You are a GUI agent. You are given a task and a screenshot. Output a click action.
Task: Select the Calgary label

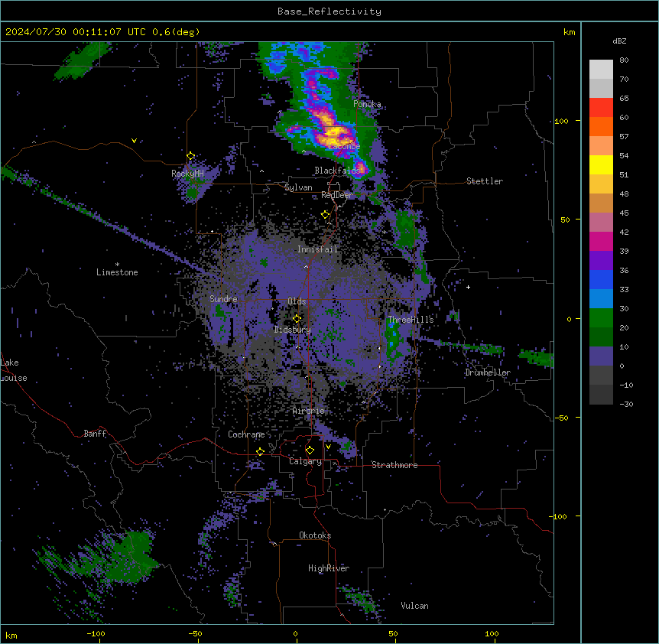[305, 461]
